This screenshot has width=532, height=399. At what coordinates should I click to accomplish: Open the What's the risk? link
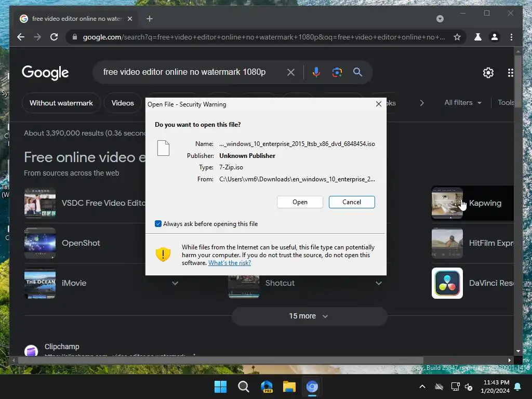click(x=230, y=262)
